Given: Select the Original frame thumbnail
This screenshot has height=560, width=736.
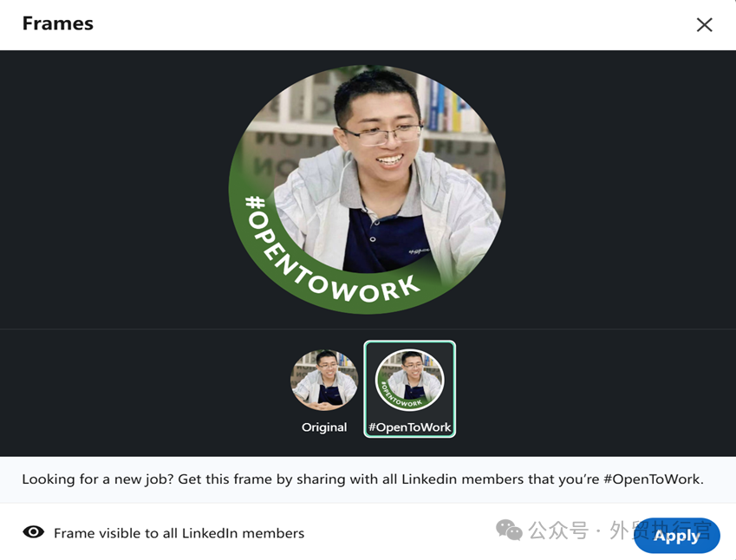Looking at the screenshot, I should click(x=324, y=380).
